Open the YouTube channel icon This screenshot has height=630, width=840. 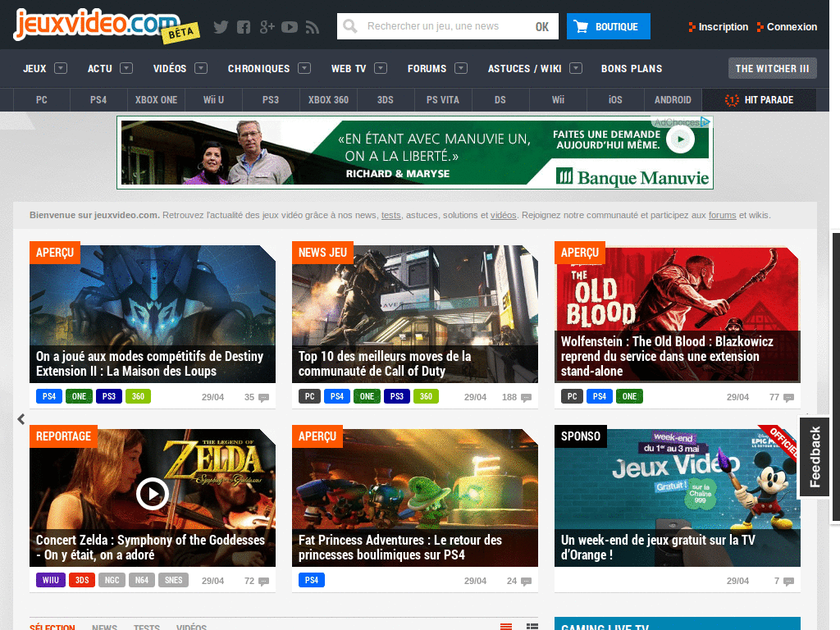(x=290, y=27)
